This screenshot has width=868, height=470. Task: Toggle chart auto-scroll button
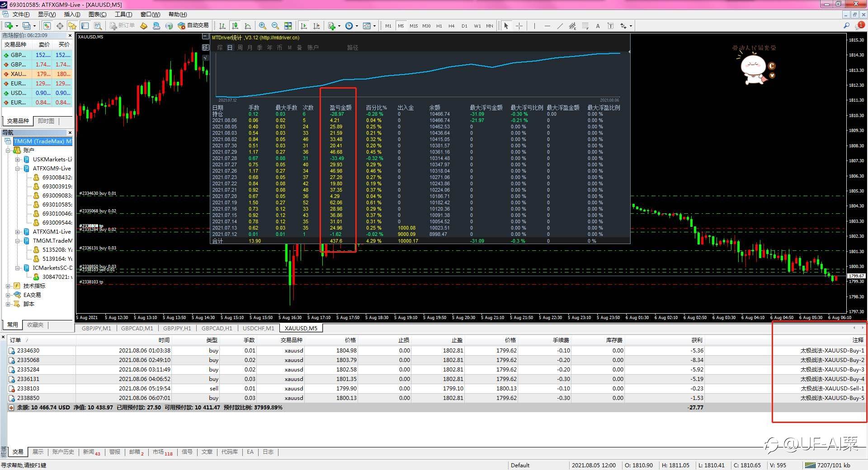[304, 26]
